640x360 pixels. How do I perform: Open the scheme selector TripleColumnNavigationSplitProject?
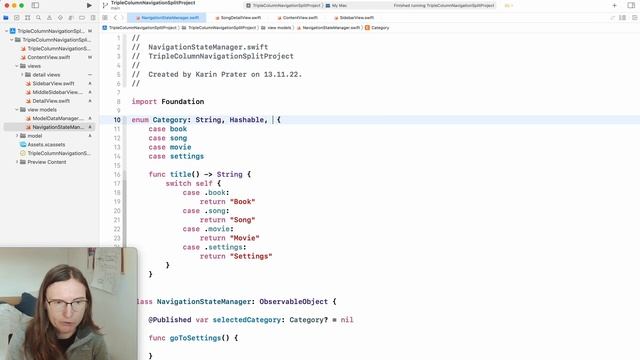[283, 5]
